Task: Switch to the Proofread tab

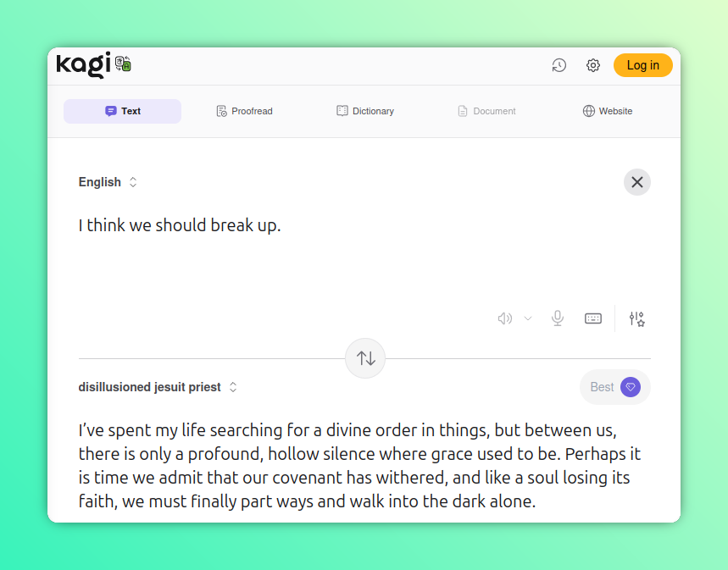Action: pyautogui.click(x=244, y=111)
